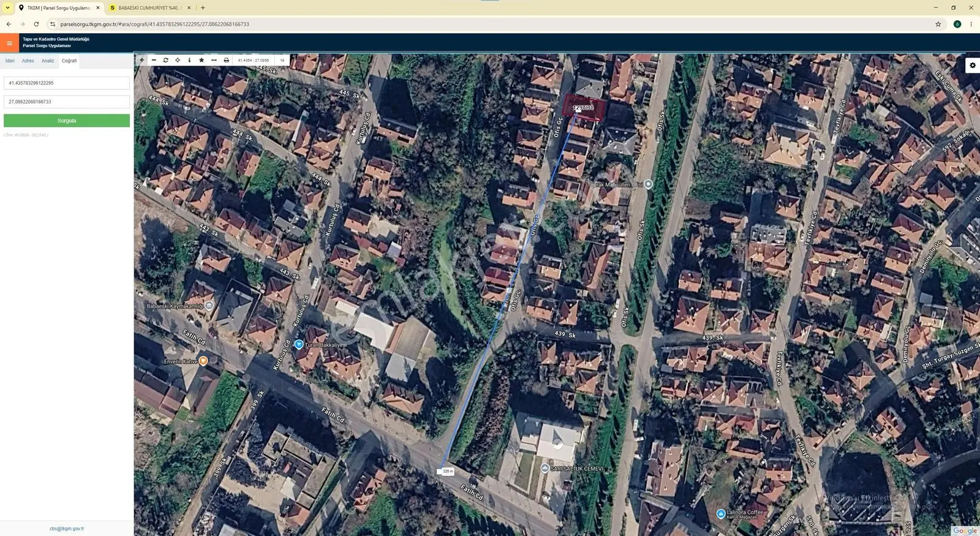Switch to BABAESKİ CUMHURİYET browser tab
This screenshot has width=980, height=536.
[x=150, y=8]
